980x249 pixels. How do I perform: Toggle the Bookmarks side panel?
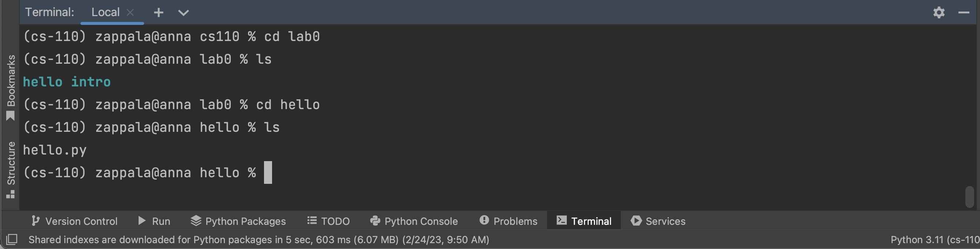pyautogui.click(x=11, y=87)
